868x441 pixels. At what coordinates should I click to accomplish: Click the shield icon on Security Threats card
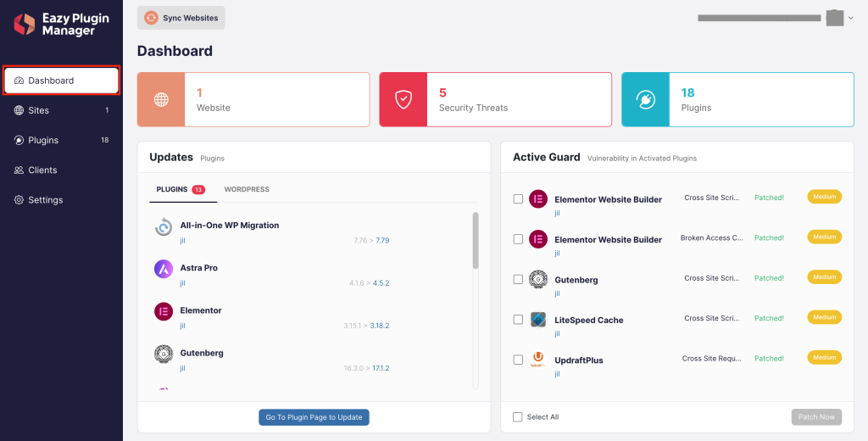(x=403, y=100)
